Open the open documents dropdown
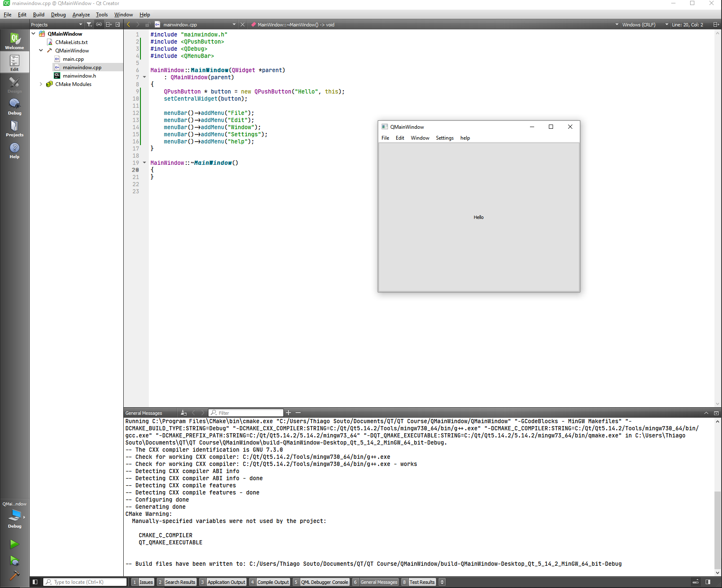The image size is (722, 588). click(x=195, y=25)
